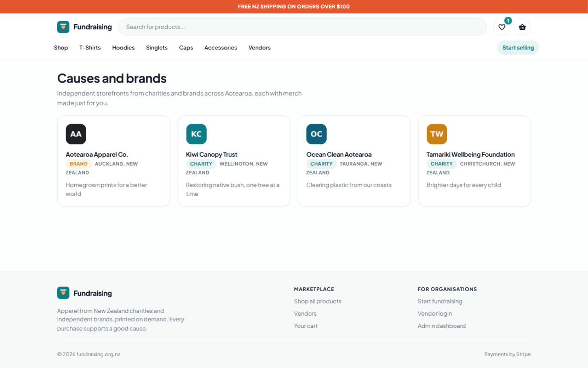Open the shopping basket icon
This screenshot has width=588, height=368.
522,27
